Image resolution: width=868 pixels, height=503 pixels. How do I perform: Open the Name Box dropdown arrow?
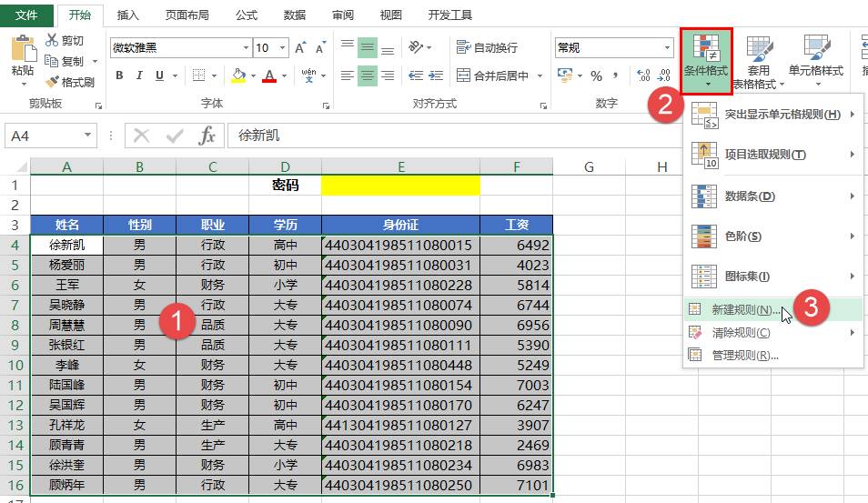pyautogui.click(x=87, y=135)
